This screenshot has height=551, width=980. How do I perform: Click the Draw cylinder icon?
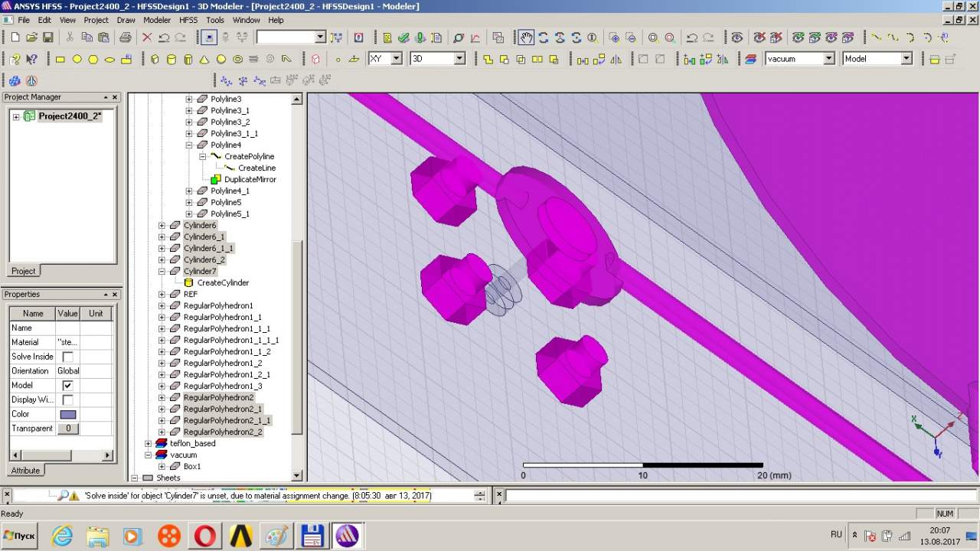tap(171, 59)
